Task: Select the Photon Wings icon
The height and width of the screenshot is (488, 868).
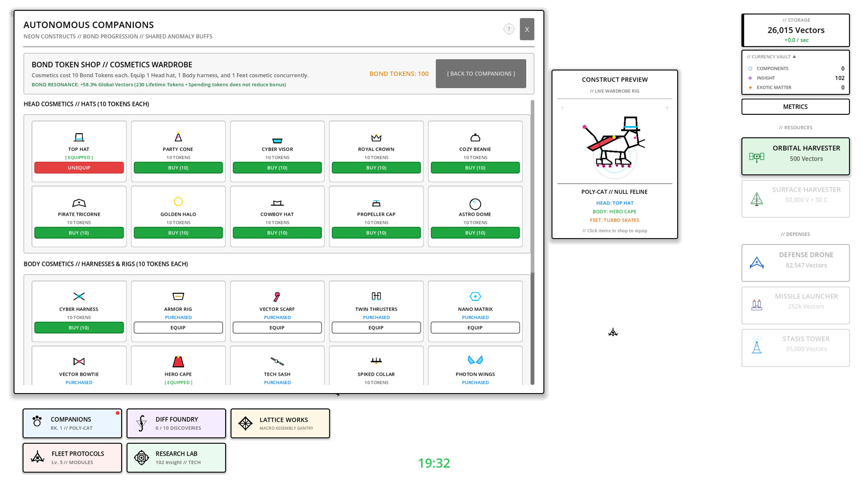Action: click(x=475, y=360)
